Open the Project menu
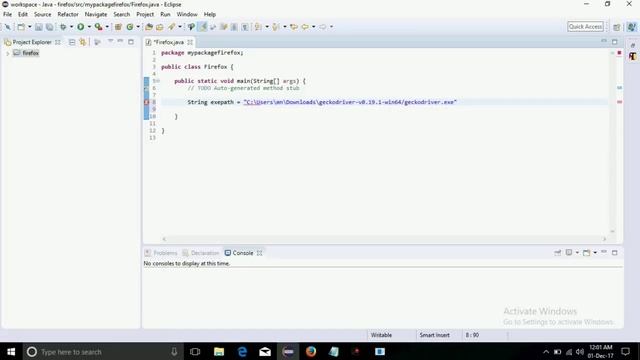This screenshot has width=640, height=360. (x=145, y=14)
